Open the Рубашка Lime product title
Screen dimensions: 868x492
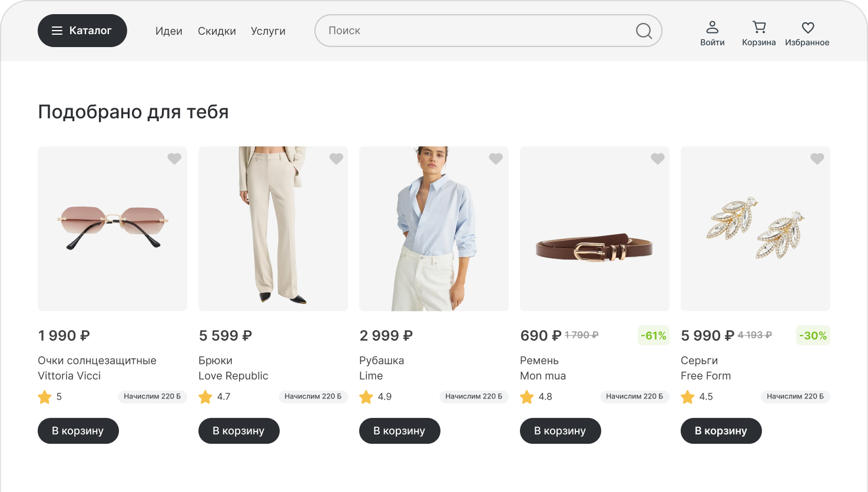[x=382, y=361]
